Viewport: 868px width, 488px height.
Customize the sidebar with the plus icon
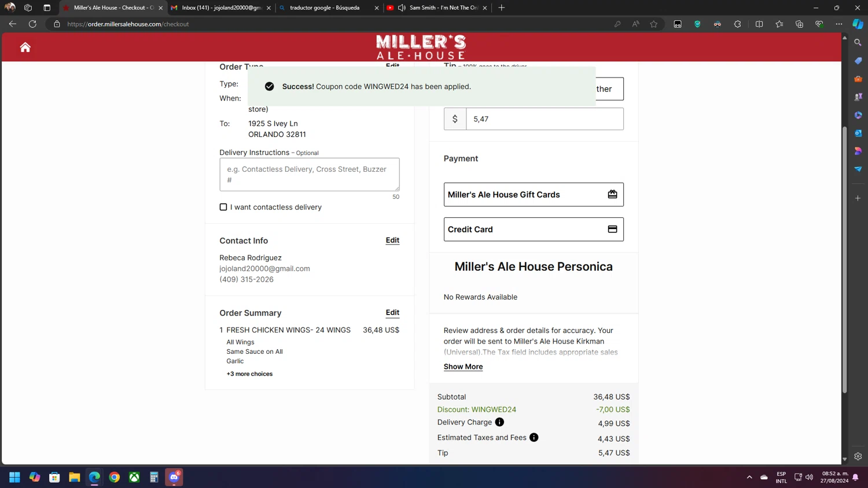(858, 198)
